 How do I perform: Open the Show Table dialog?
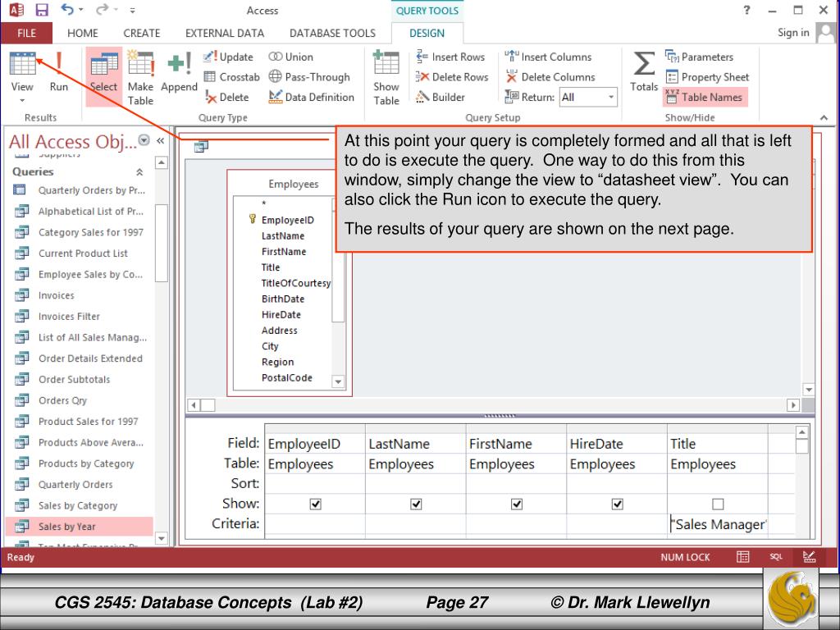(x=386, y=77)
